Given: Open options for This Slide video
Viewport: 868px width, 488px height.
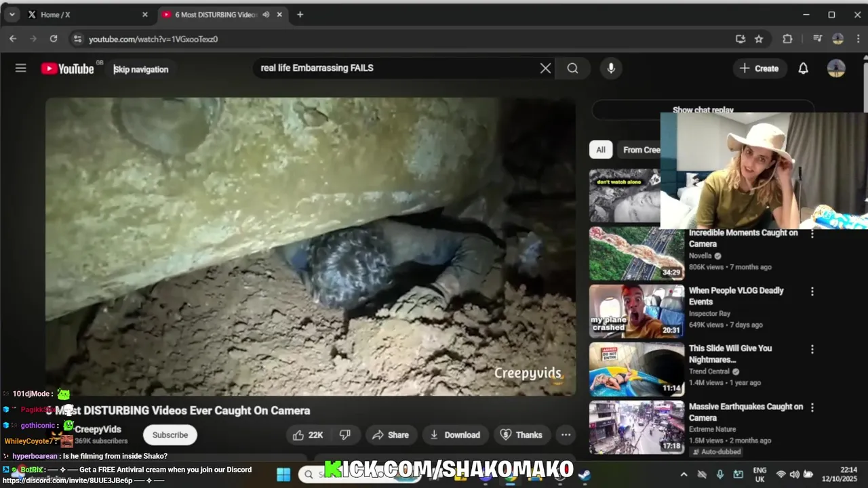Looking at the screenshot, I should (812, 349).
